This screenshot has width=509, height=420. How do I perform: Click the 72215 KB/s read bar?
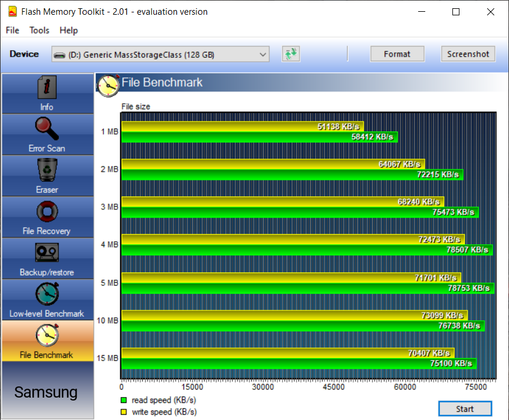click(293, 175)
